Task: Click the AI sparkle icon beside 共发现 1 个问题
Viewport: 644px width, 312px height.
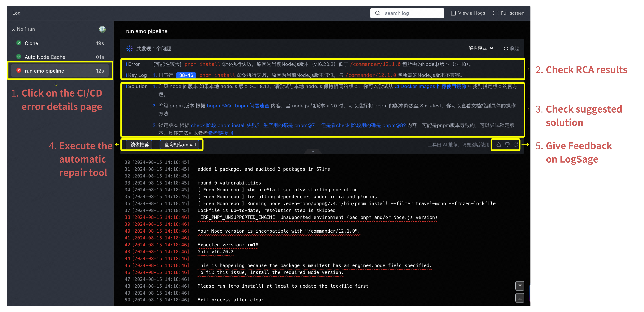Action: click(129, 49)
